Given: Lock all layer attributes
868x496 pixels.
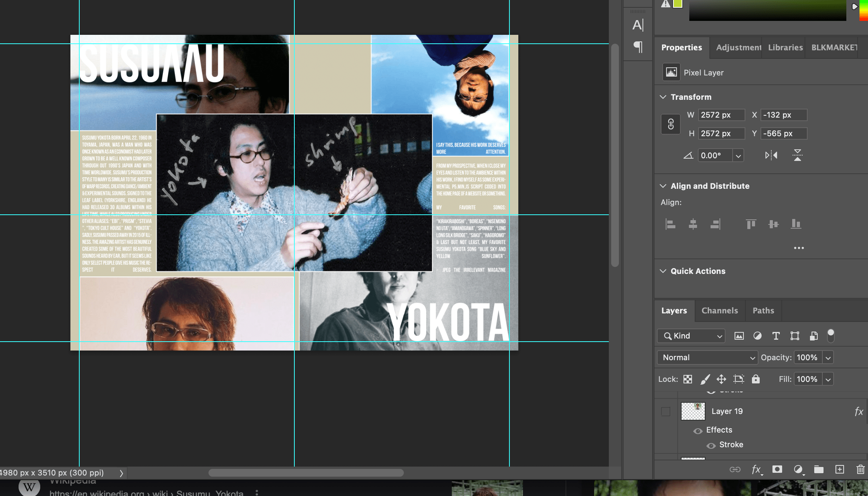Looking at the screenshot, I should 755,379.
